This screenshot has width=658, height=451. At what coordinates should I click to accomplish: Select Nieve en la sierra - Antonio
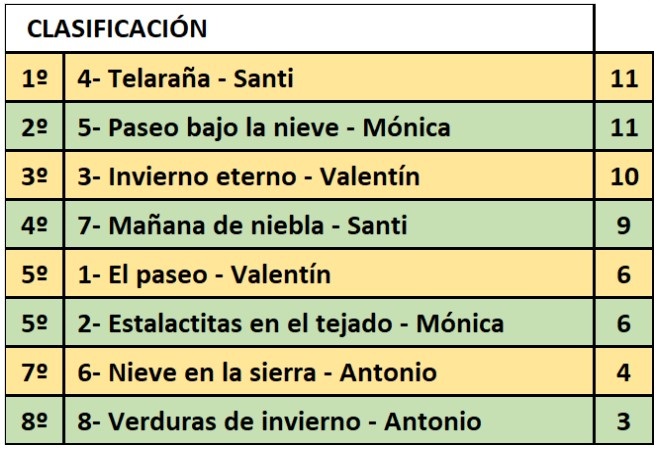click(257, 372)
